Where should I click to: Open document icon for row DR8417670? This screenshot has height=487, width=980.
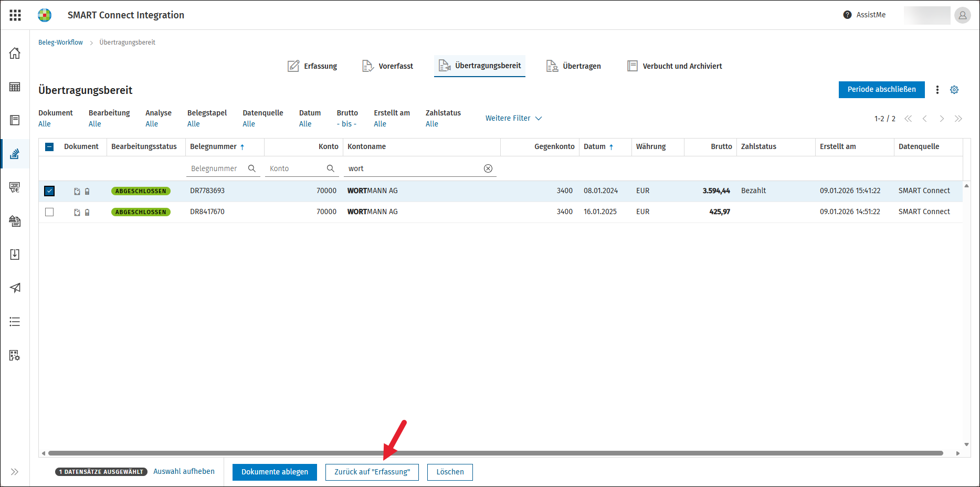77,212
